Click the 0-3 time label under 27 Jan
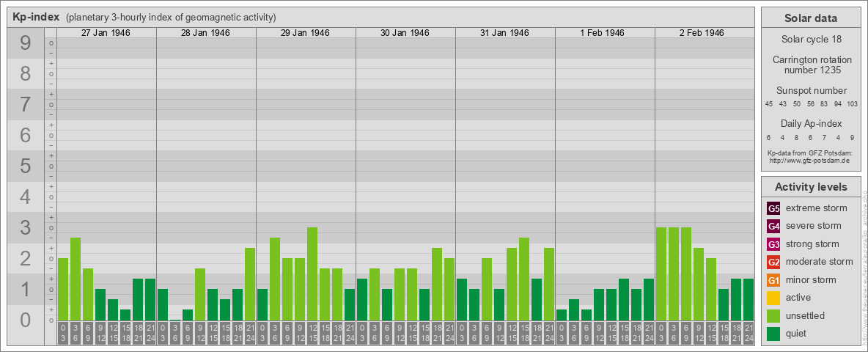Viewport: 868px width, 352px height. tap(63, 334)
